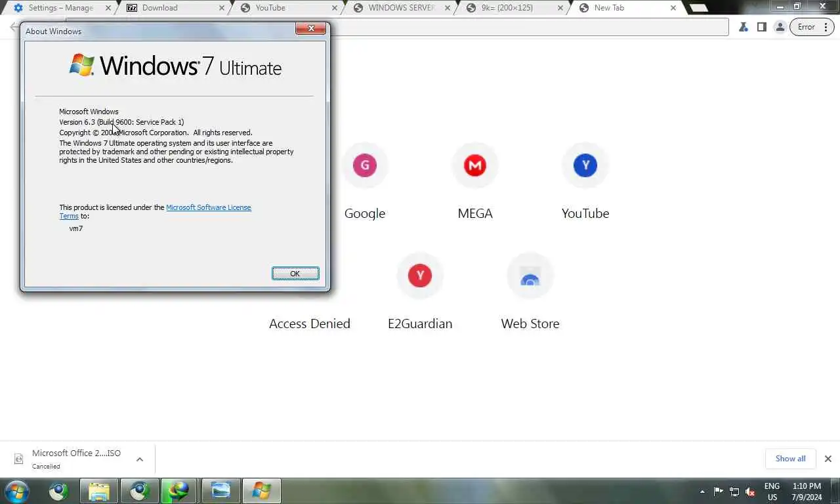Image resolution: width=840 pixels, height=504 pixels.
Task: Open the YouTube shortcut tile
Action: (x=585, y=180)
